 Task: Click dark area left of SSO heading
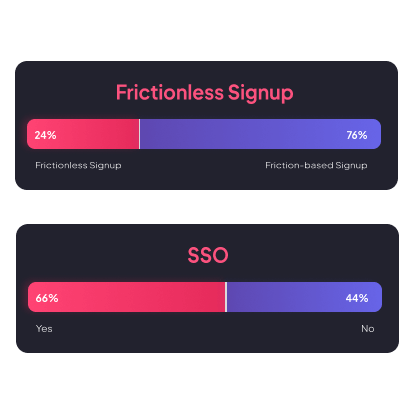(100, 255)
